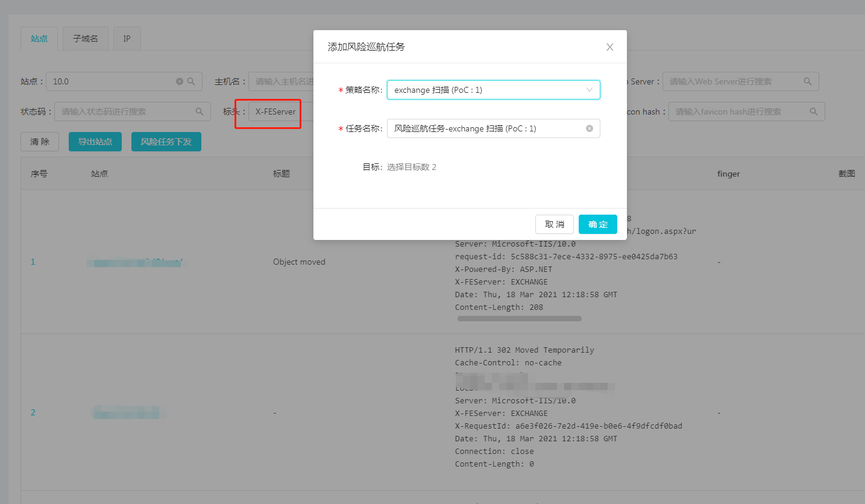
Task: Switch to the IP tab
Action: point(127,39)
